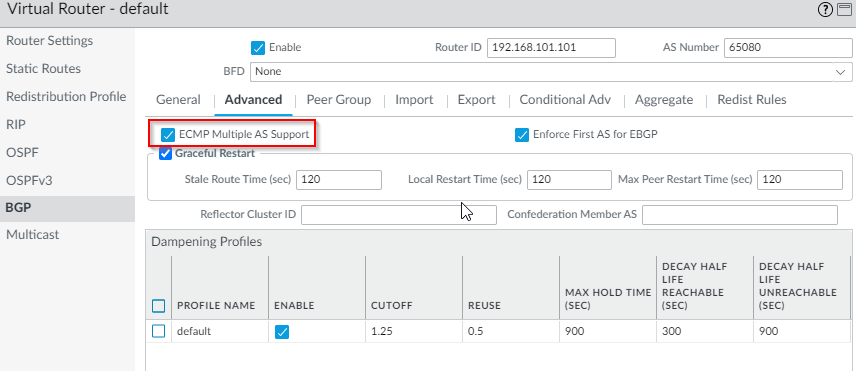Click the Local Restart Time field
The image size is (856, 371).
click(x=569, y=179)
